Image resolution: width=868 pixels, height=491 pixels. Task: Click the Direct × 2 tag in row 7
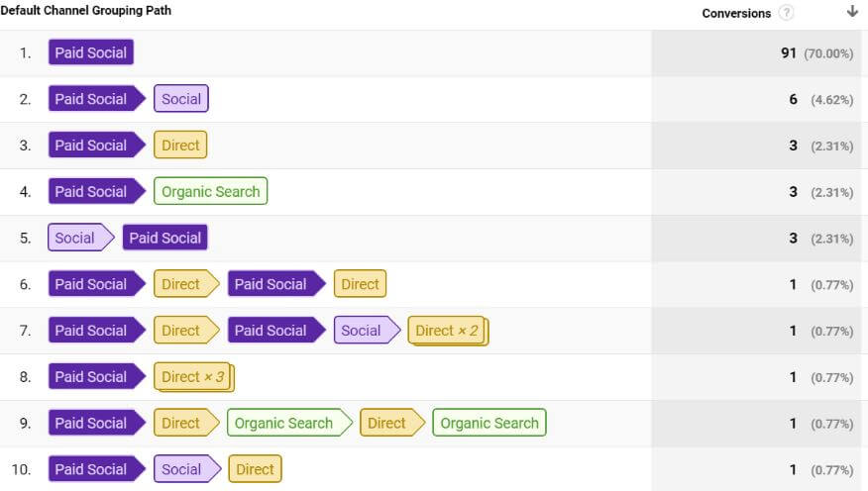tap(447, 331)
